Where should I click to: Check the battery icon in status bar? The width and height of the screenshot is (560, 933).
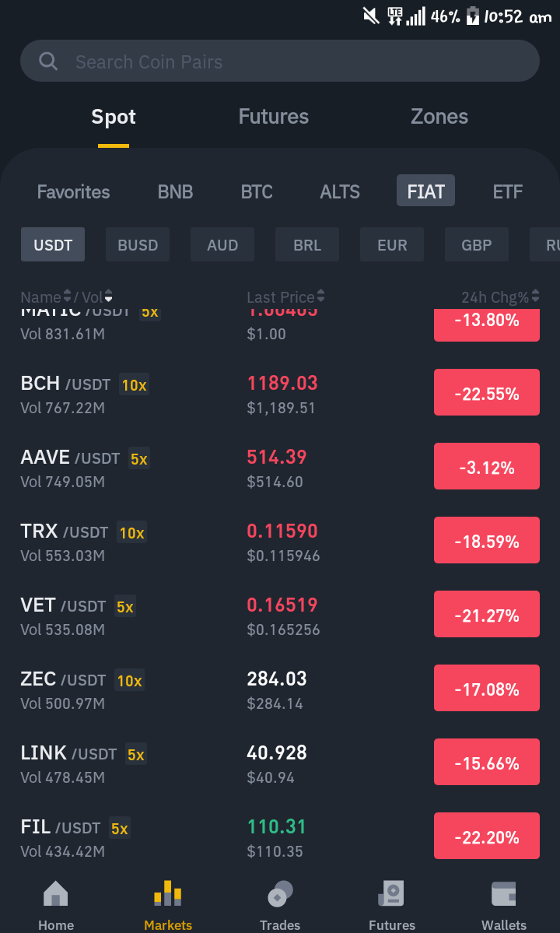pyautogui.click(x=473, y=16)
